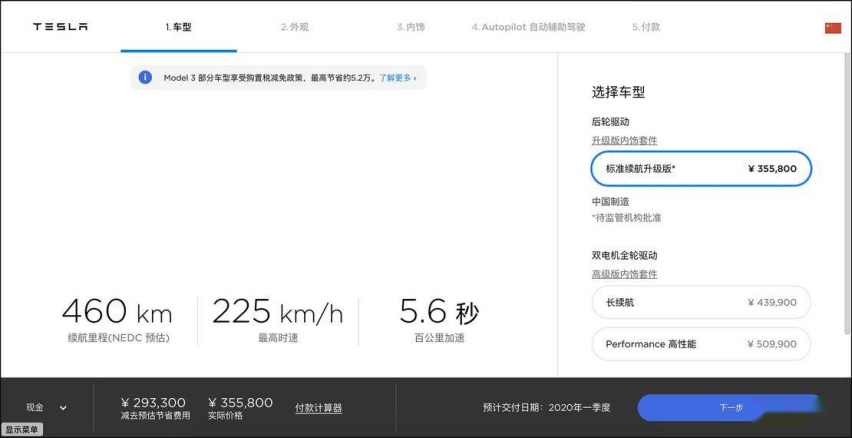Click 460 km 续航里程 value
The height and width of the screenshot is (438, 852).
pos(117,321)
